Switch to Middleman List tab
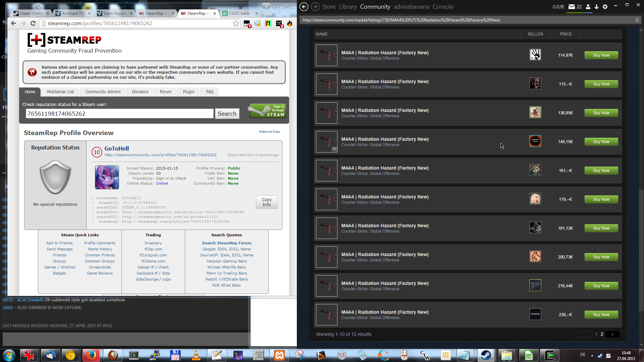The height and width of the screenshot is (362, 644). point(60,92)
